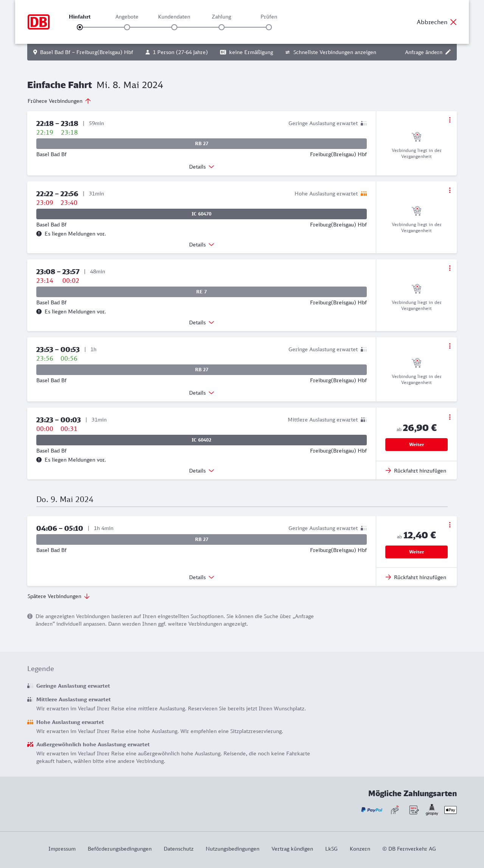The width and height of the screenshot is (484, 868).
Task: Open the Datenschutz footer link
Action: pos(178,849)
